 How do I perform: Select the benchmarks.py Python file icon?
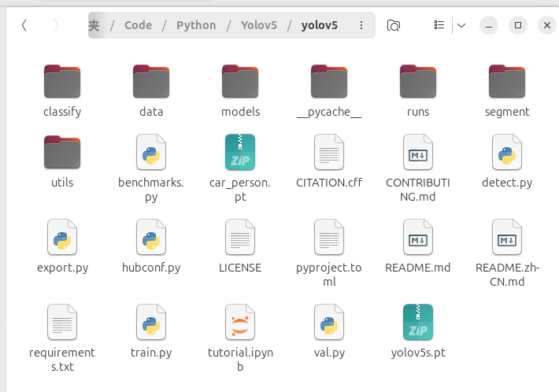click(151, 152)
